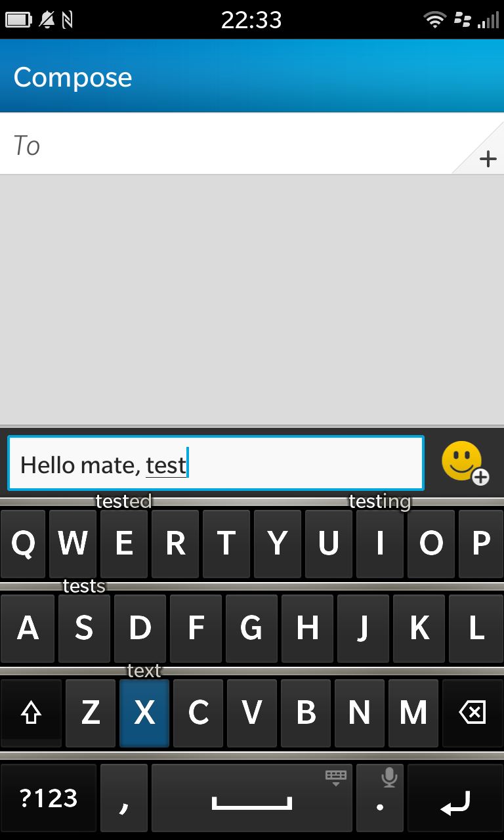Tap the microphone period key
Viewport: 504px width, 840px height.
(x=381, y=798)
